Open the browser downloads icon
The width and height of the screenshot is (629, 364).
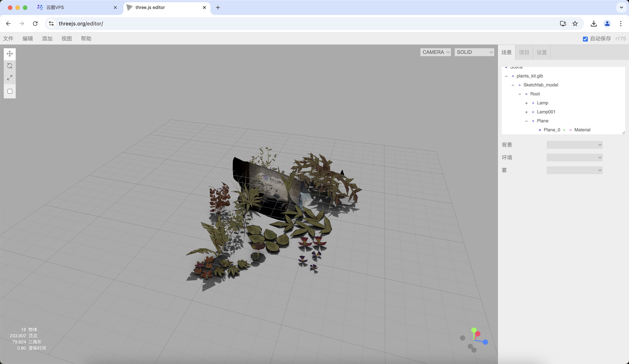tap(594, 24)
